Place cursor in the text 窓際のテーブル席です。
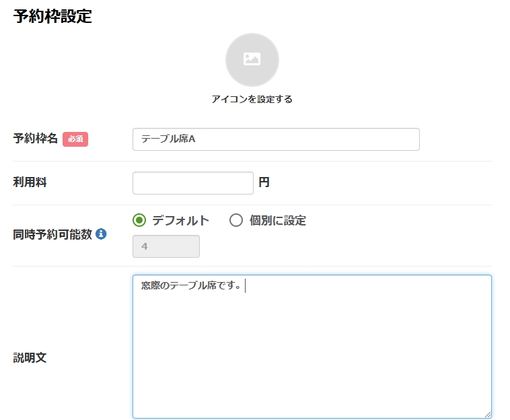The image size is (510, 420). pyautogui.click(x=191, y=286)
